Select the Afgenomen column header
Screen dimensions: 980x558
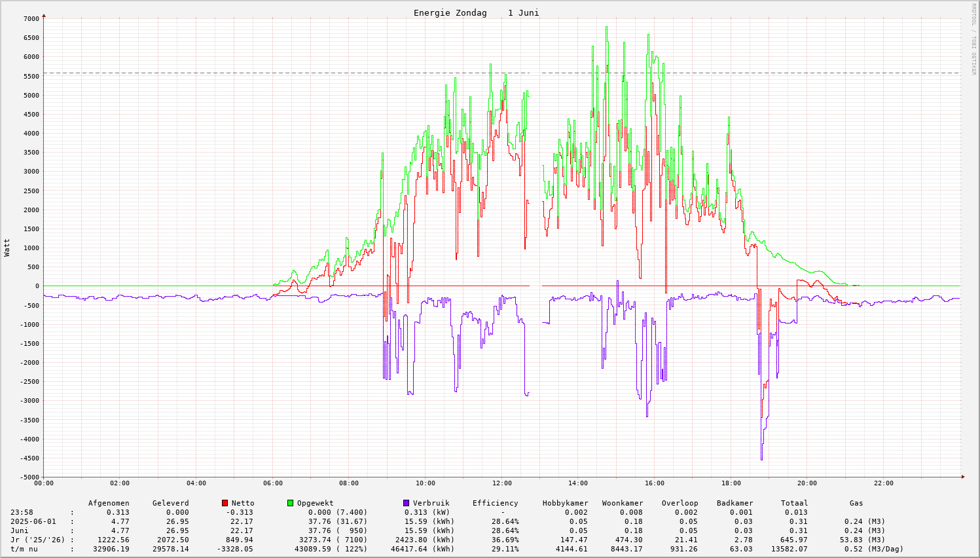tap(109, 503)
